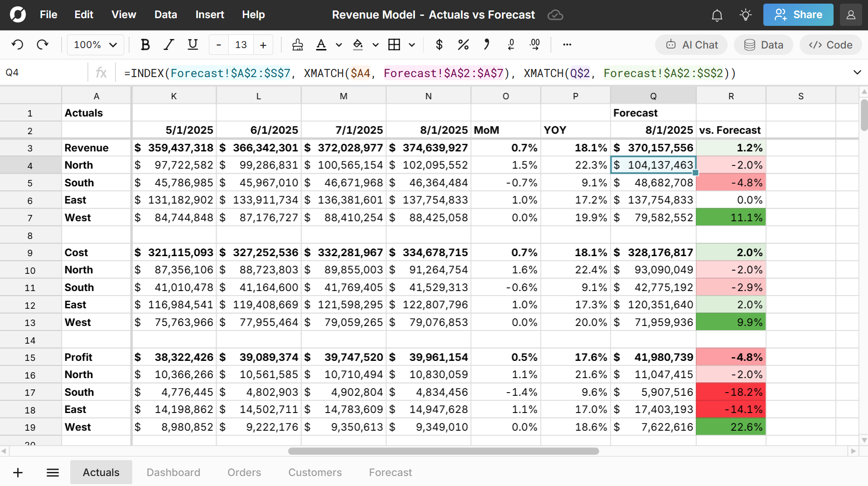The image size is (868, 486).
Task: Open the AI Chat panel
Action: click(691, 45)
